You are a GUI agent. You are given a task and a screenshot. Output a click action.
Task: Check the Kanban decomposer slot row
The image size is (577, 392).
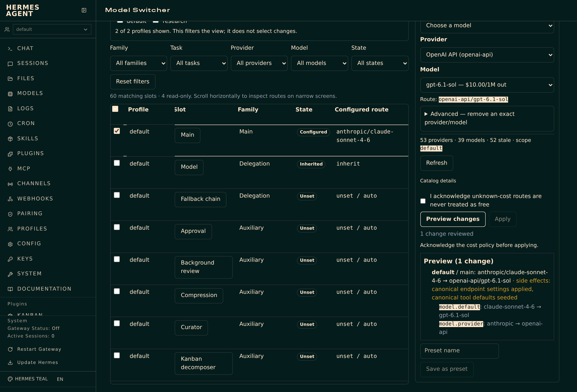coord(117,355)
